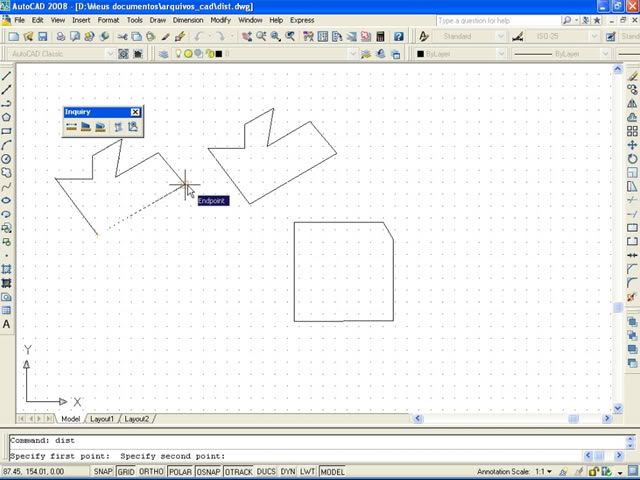The image size is (640, 480).
Task: Click the Help question mark icon
Action: 399,37
